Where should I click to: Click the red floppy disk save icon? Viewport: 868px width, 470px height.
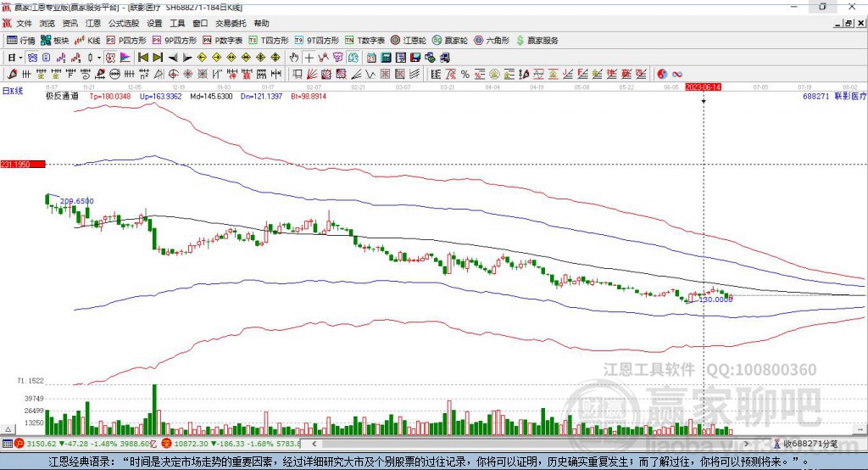pyautogui.click(x=415, y=58)
